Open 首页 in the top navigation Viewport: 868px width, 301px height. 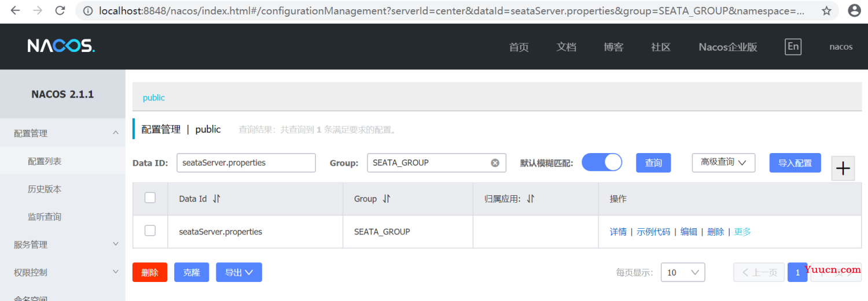click(519, 47)
